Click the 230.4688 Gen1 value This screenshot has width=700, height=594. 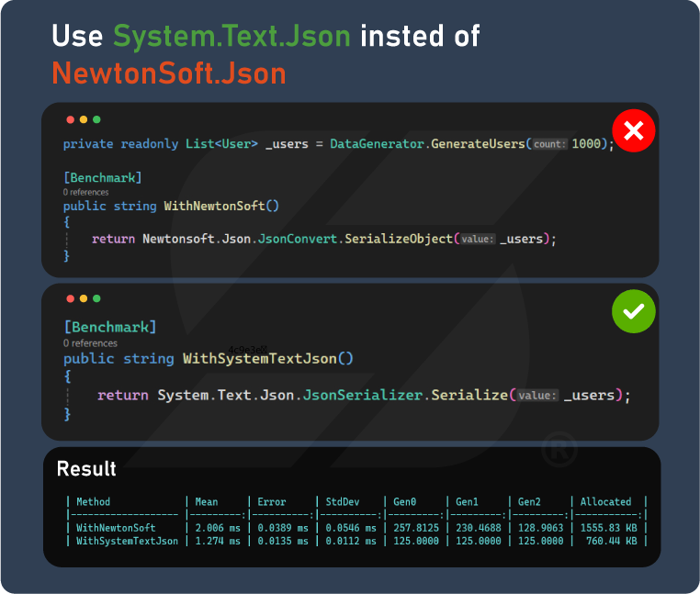coord(479,528)
